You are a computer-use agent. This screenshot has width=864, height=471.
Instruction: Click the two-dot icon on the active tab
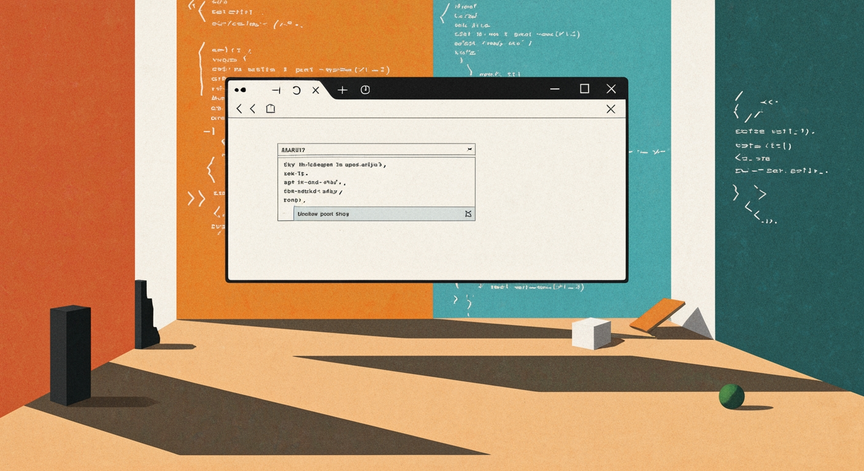click(240, 90)
